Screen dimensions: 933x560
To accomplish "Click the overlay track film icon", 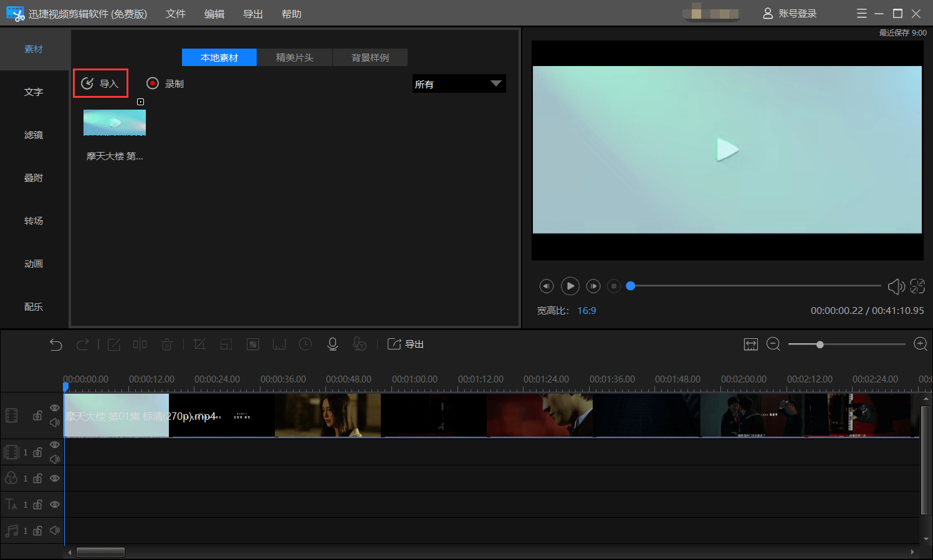I will [12, 452].
